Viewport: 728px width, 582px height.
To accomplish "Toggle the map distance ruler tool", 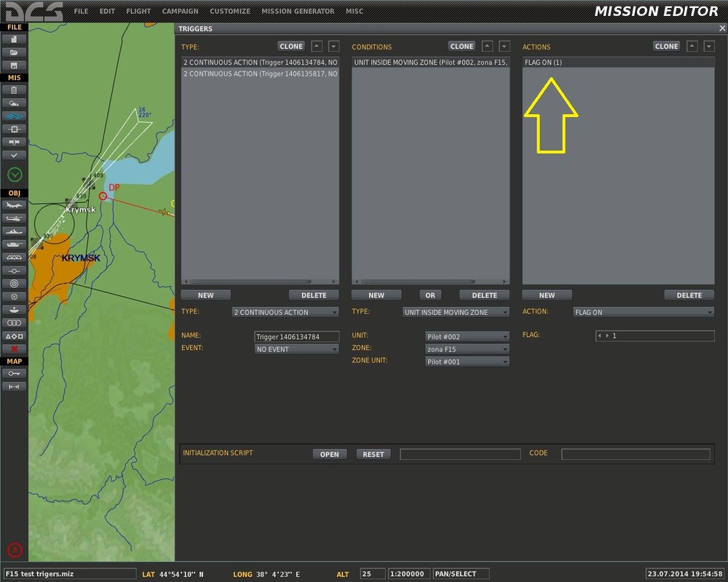I will click(15, 386).
